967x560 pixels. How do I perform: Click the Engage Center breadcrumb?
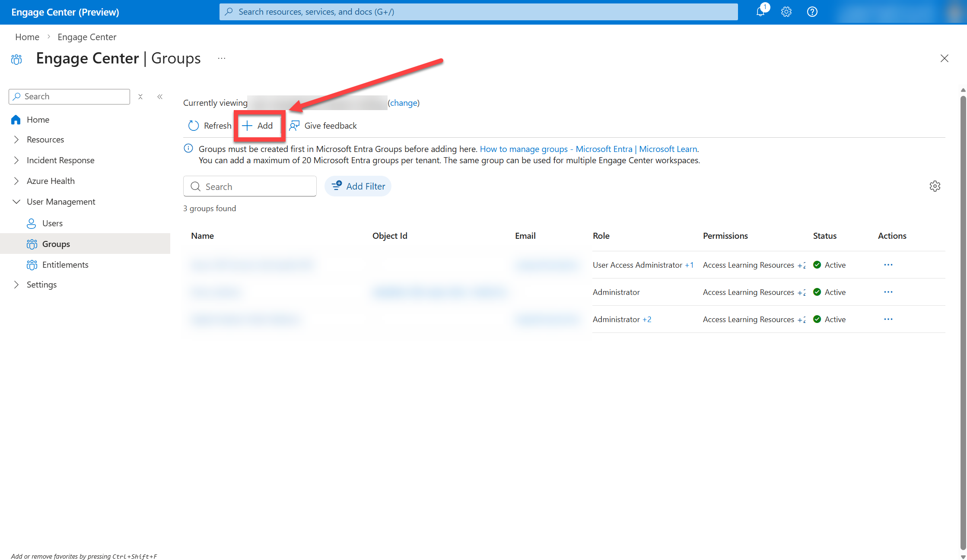(87, 37)
